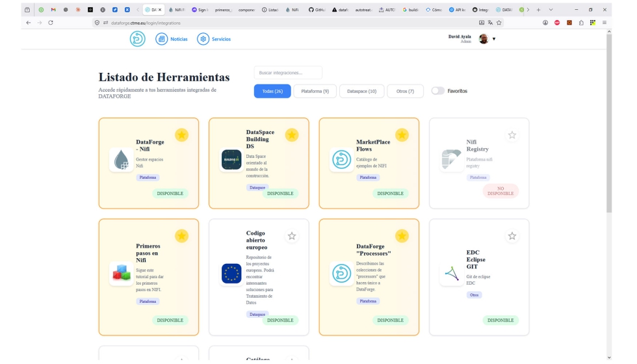Click the DISPONIBLE badge on EDC Eclipse GIT
This screenshot has height=364, width=637.
(500, 320)
